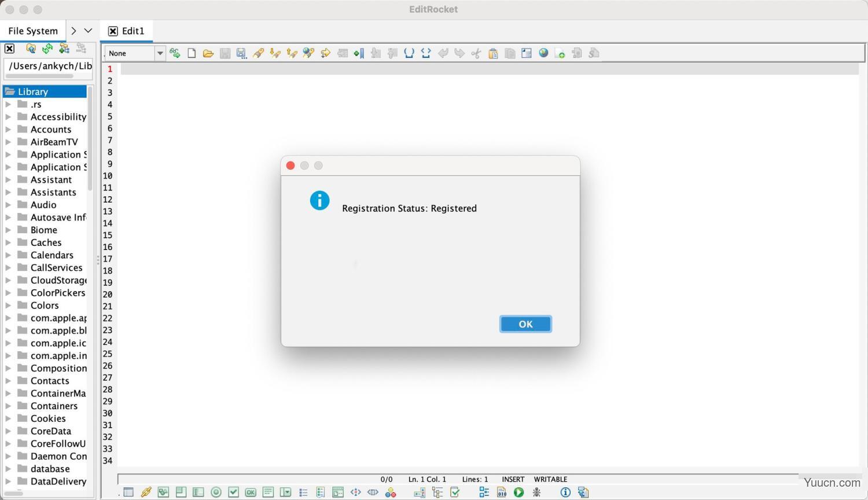This screenshot has height=500, width=868.
Task: Expand the AirBeamTV folder
Action: tap(8, 142)
